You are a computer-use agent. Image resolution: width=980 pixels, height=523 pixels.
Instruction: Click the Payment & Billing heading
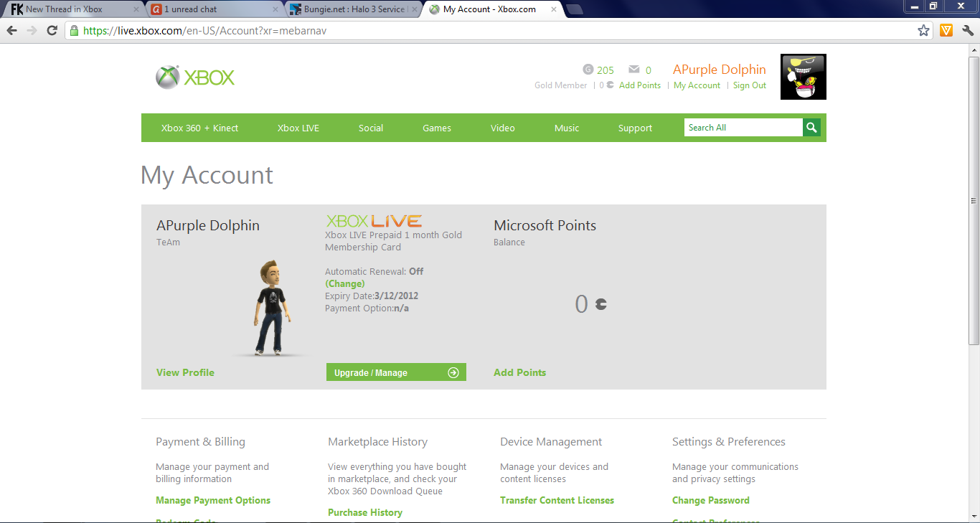coord(200,442)
